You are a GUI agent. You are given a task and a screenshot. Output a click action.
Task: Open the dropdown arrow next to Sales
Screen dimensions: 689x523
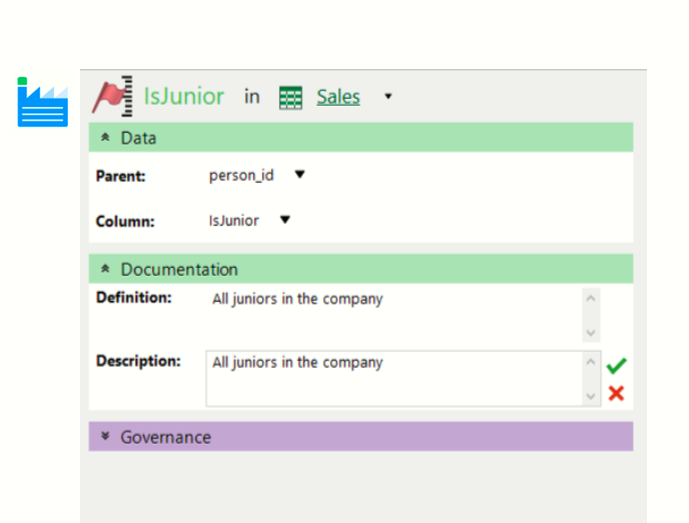[x=388, y=97]
